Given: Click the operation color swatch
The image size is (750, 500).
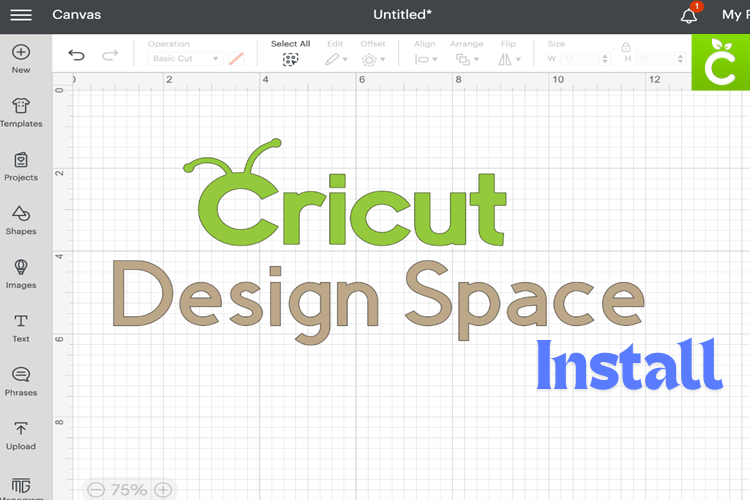Looking at the screenshot, I should [236, 59].
